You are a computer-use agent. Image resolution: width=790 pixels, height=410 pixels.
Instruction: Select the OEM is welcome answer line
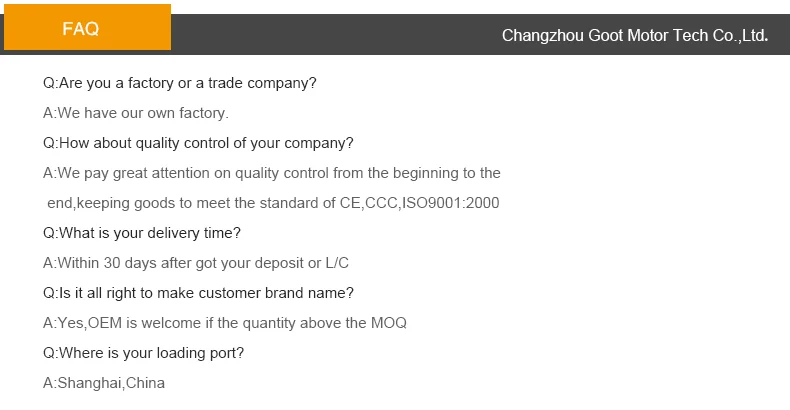[225, 323]
